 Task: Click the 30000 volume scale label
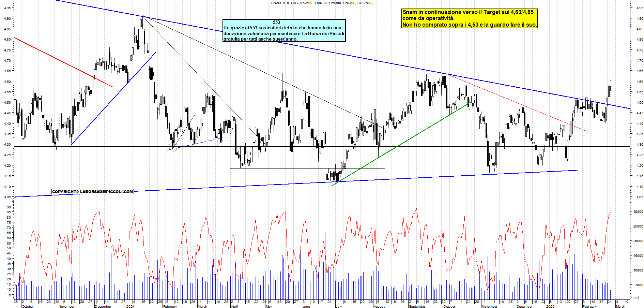click(x=638, y=211)
